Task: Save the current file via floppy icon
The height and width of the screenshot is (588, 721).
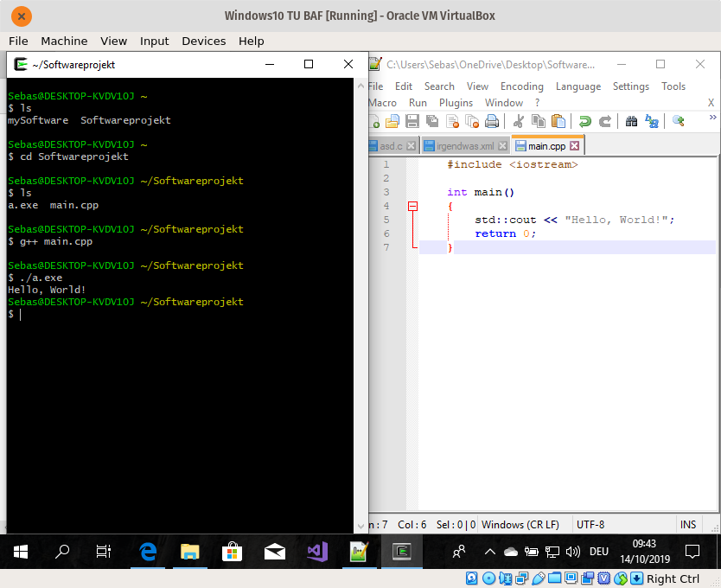Action: pos(412,121)
